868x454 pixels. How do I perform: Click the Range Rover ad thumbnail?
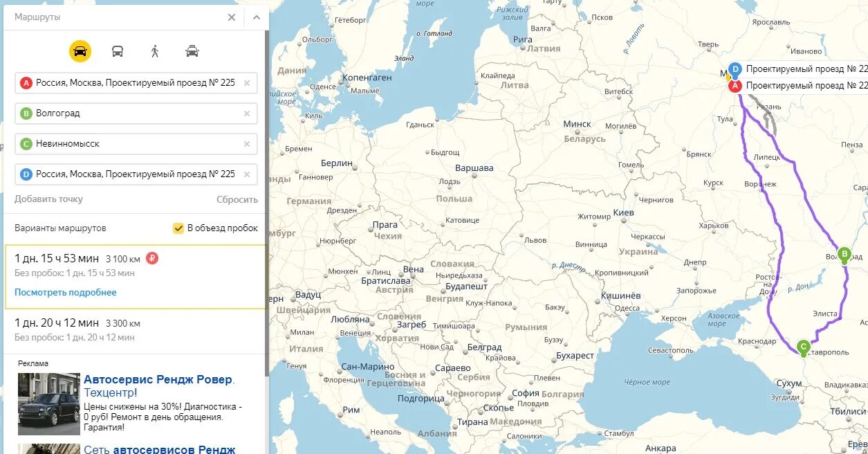pos(49,404)
